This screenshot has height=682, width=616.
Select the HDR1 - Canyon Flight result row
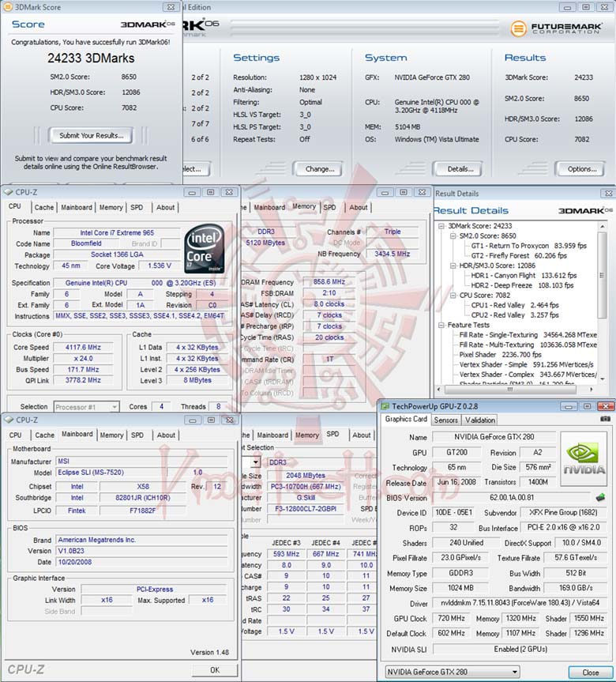click(x=524, y=275)
